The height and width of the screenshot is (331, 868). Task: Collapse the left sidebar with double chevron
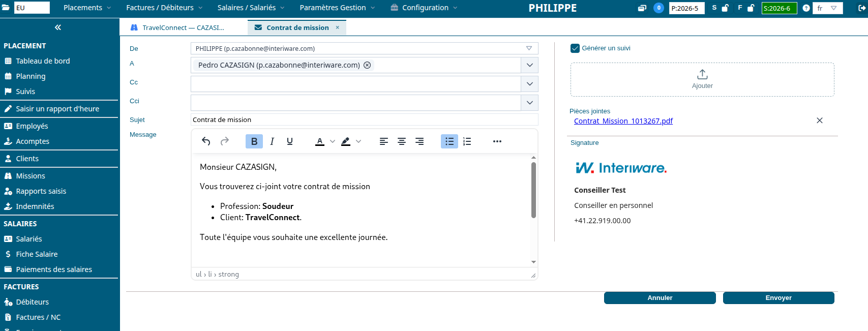58,27
